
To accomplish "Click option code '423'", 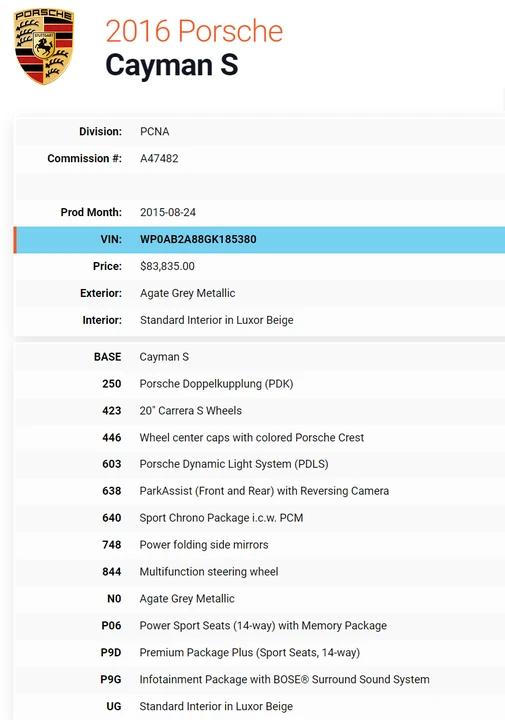I will tap(112, 411).
